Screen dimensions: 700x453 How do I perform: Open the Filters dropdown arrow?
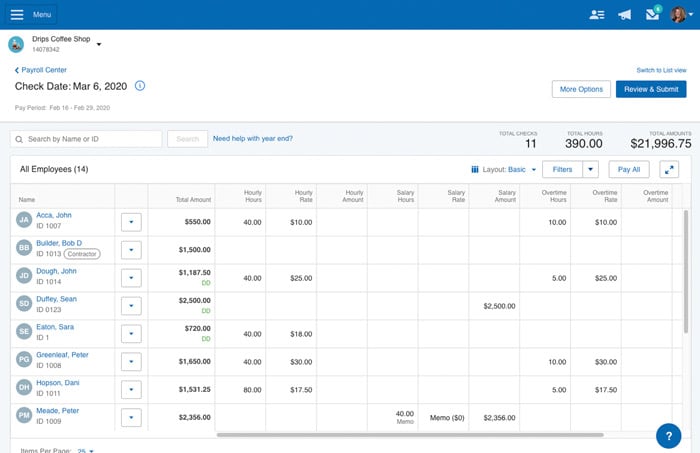[590, 170]
